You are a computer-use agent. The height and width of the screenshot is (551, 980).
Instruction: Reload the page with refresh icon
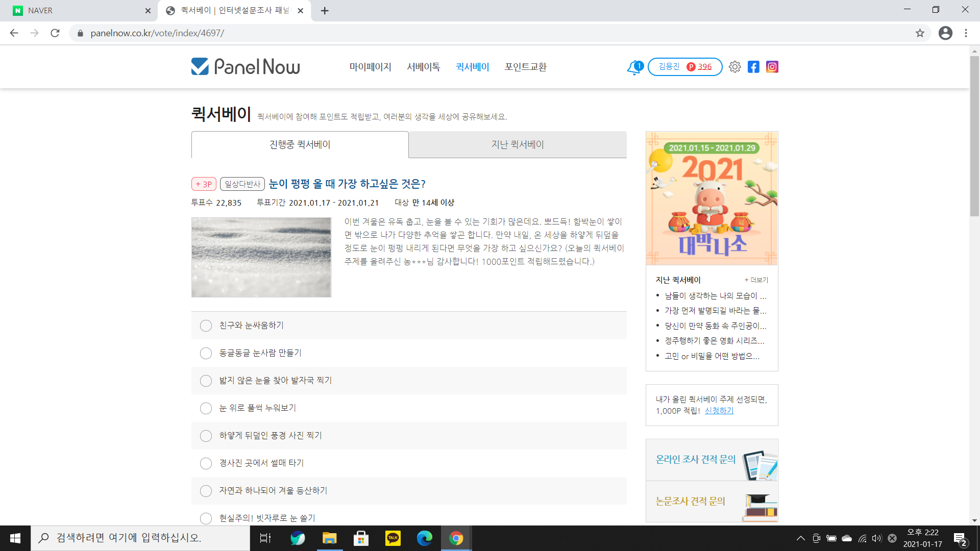(55, 33)
